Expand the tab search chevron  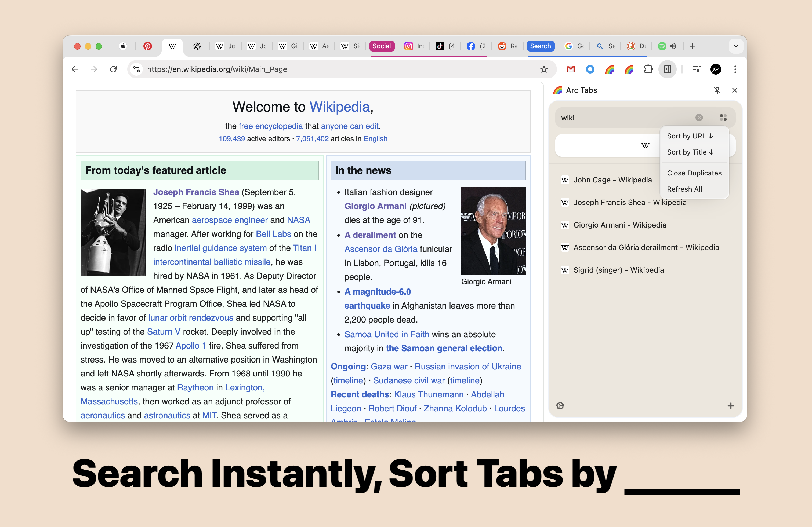pos(736,46)
